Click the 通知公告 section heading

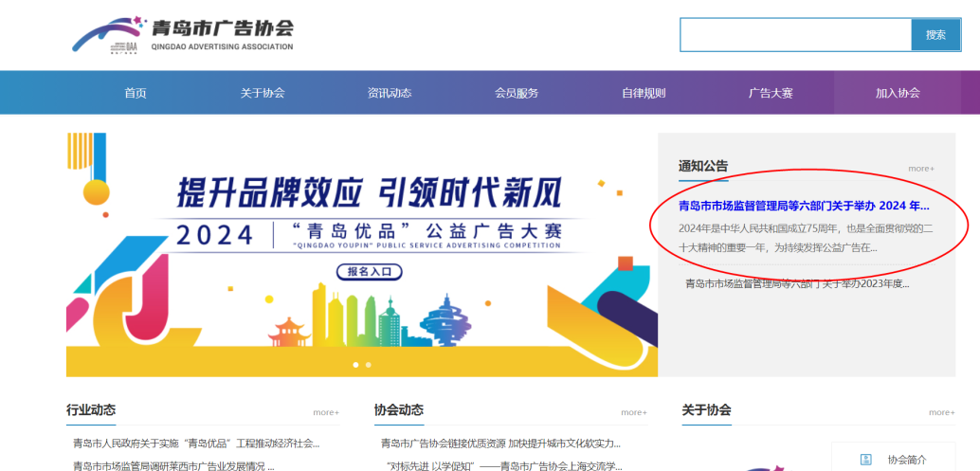click(x=703, y=166)
